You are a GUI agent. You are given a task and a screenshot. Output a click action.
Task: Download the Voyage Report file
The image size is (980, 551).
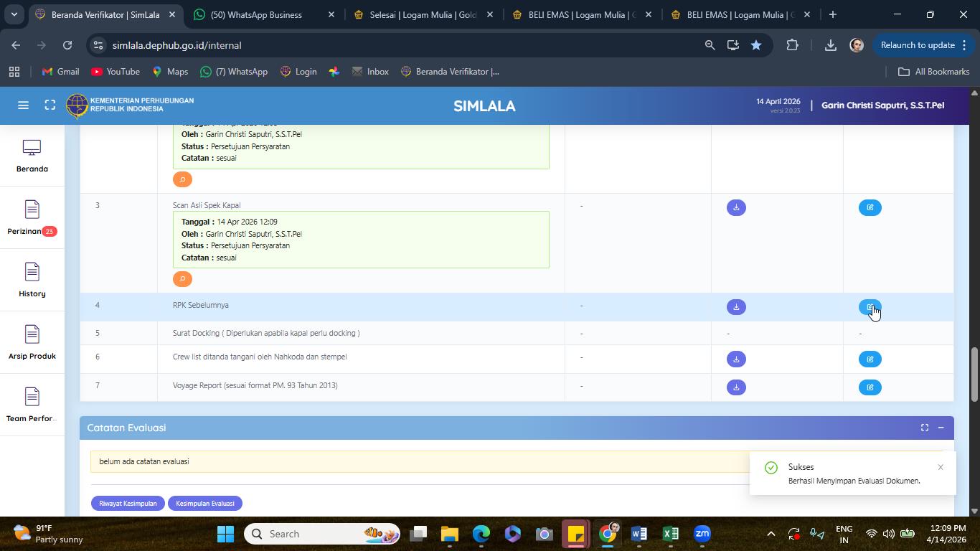(x=736, y=387)
